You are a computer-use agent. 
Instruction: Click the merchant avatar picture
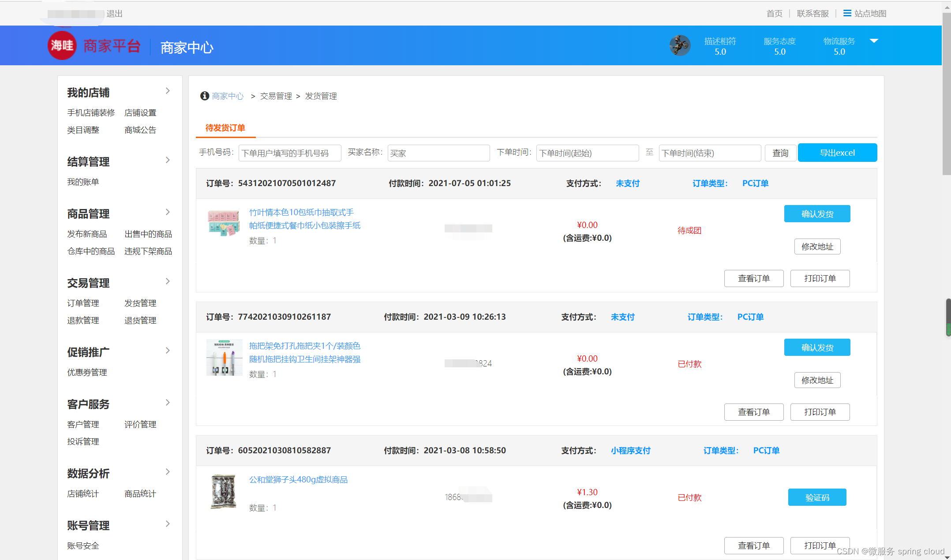click(680, 45)
